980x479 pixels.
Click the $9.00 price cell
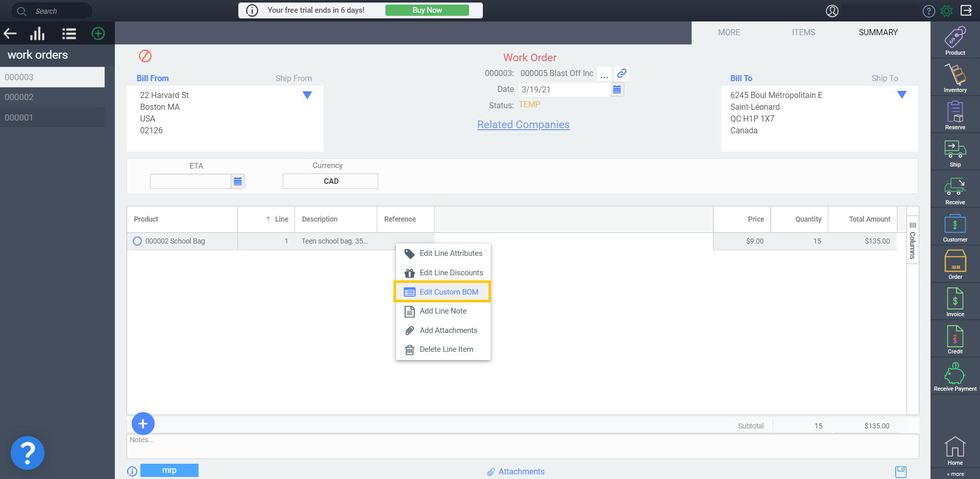(x=742, y=241)
